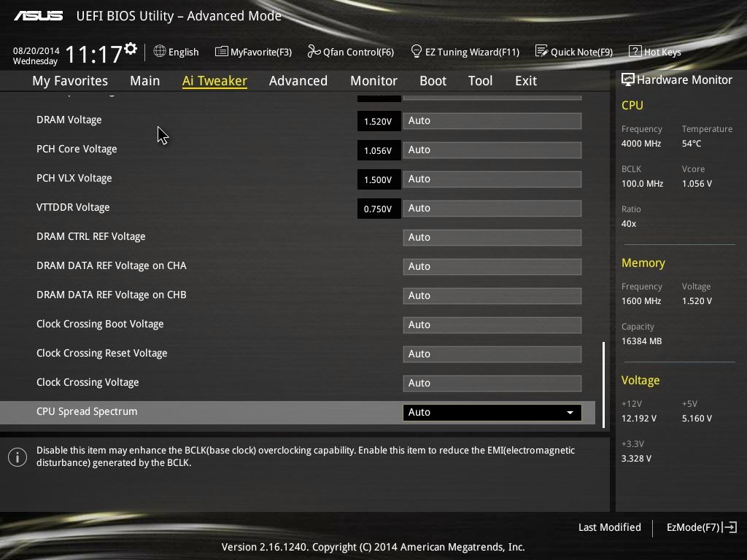
Task: Click Clock Crossing Boot Voltage field
Action: pyautogui.click(x=492, y=324)
